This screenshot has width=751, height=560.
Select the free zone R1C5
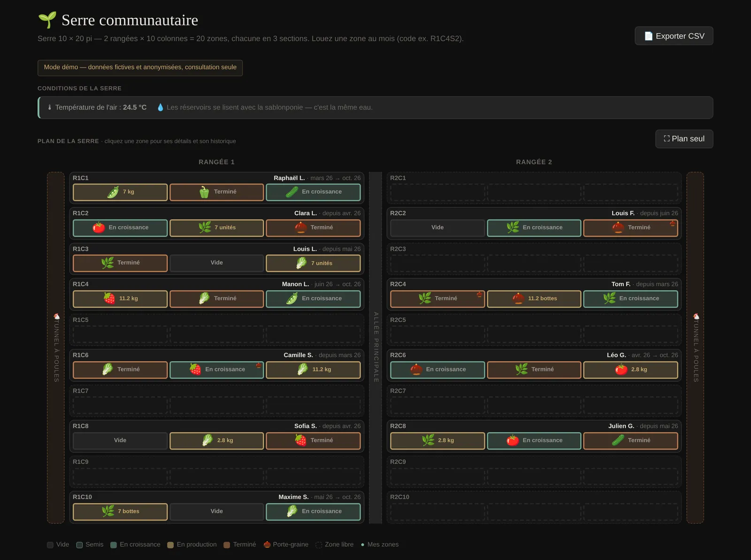click(x=217, y=330)
